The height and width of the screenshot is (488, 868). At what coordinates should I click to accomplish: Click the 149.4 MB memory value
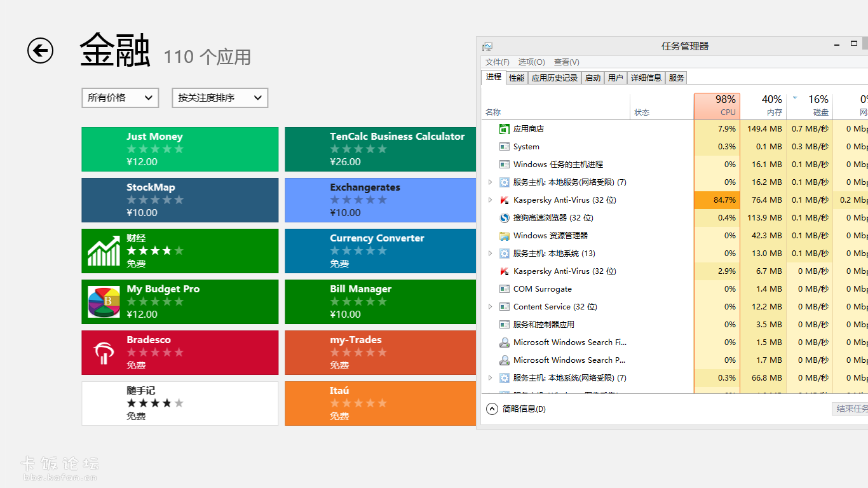[x=764, y=128]
